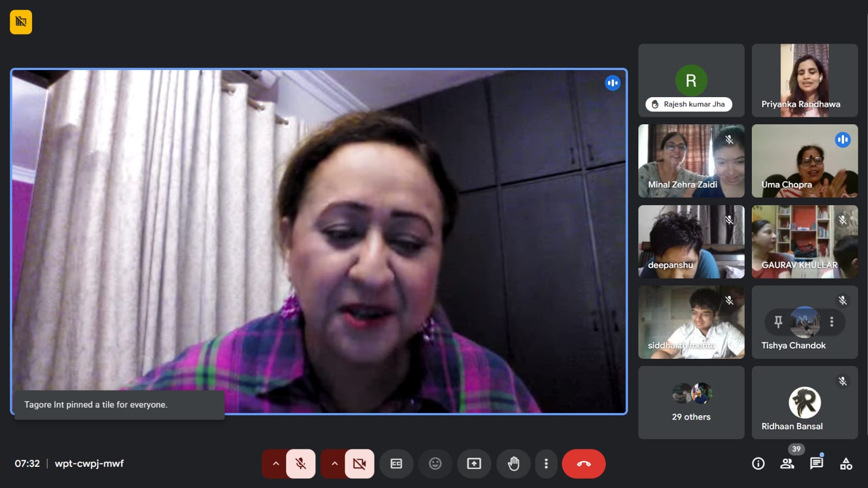Click the Rajesh kumar Jha raised-hand chip
This screenshot has width=868, height=488.
point(688,104)
